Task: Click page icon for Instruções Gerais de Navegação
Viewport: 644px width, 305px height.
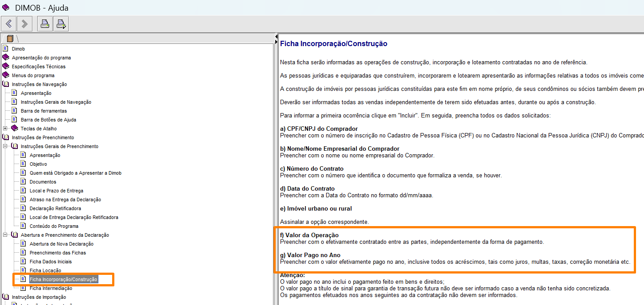Action: [x=14, y=102]
